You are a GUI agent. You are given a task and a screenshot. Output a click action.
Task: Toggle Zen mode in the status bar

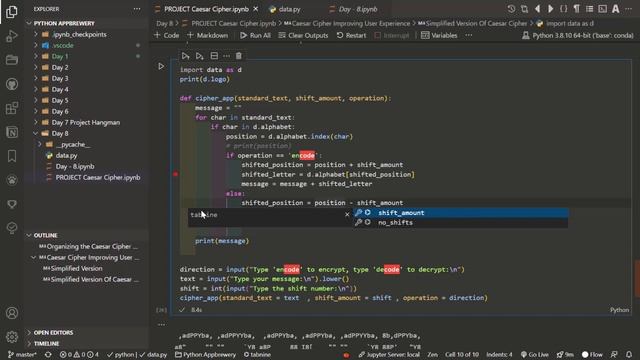[432, 354]
